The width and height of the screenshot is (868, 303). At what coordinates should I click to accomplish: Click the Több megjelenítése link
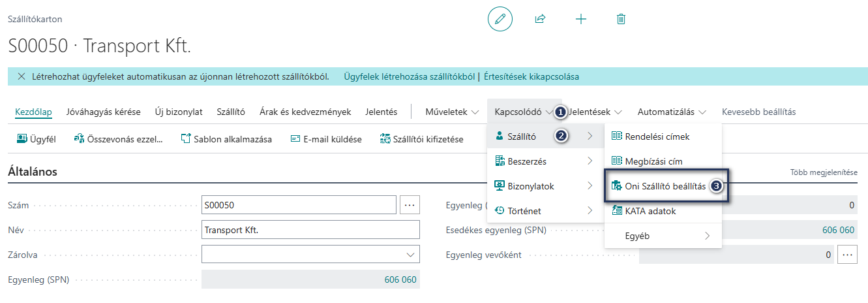point(824,172)
